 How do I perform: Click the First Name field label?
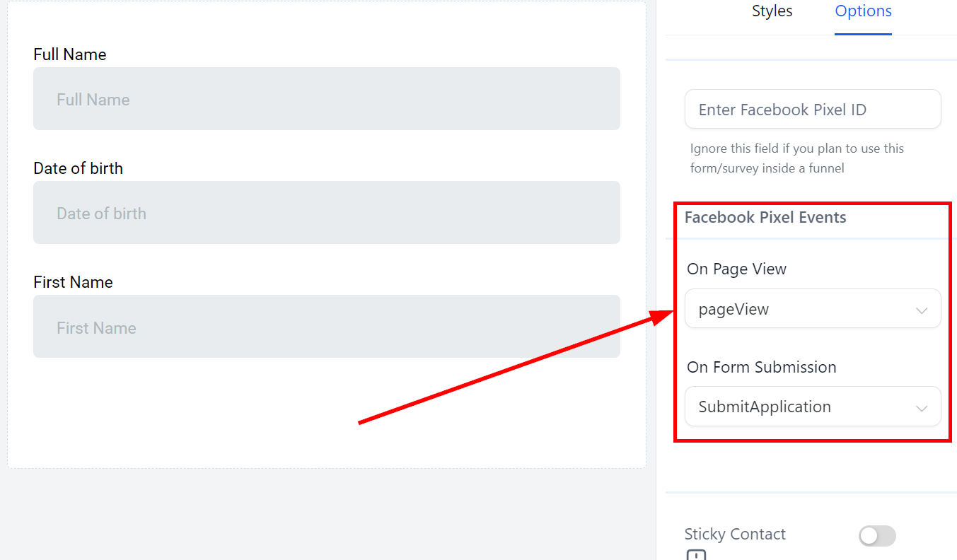coord(73,282)
